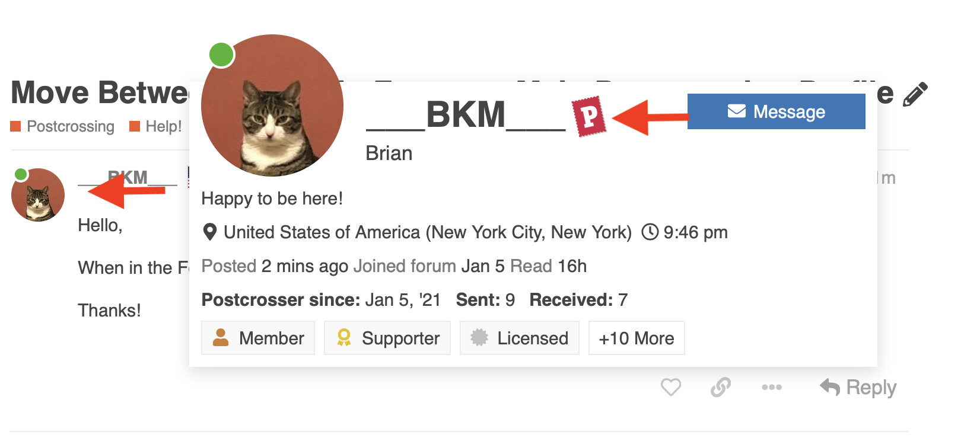Open the Licensed badge
The height and width of the screenshot is (438, 980).
click(519, 338)
